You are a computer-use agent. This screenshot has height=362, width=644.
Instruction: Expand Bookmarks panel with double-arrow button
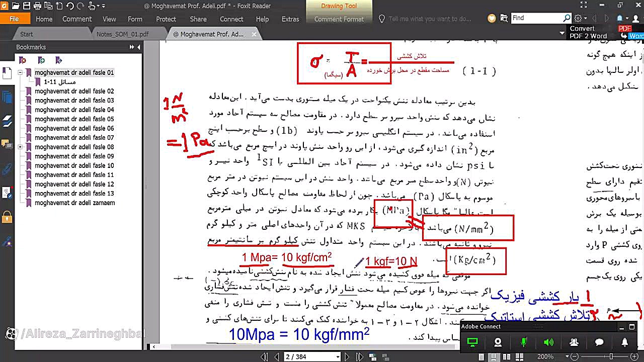(131, 47)
